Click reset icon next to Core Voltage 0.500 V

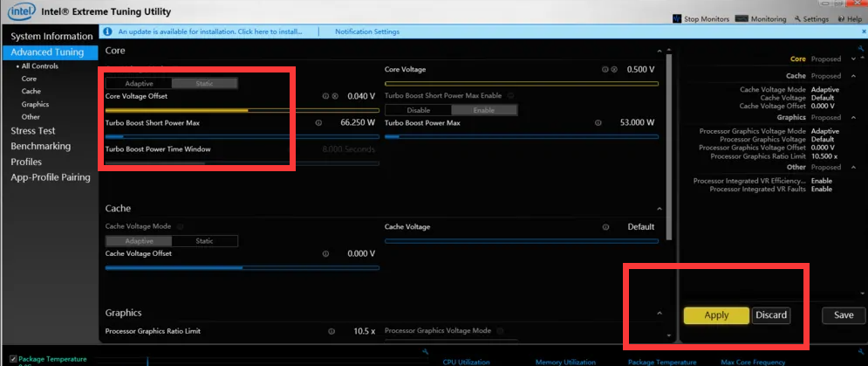[x=614, y=70]
